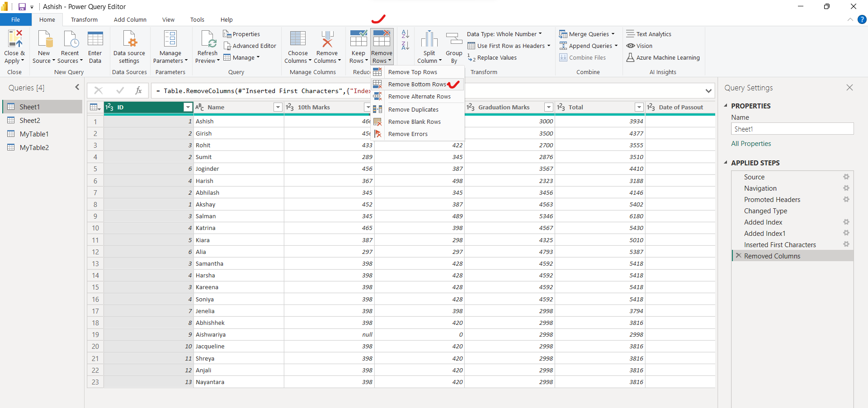Click the Choose Columns icon
The image size is (868, 408).
coord(297,39)
